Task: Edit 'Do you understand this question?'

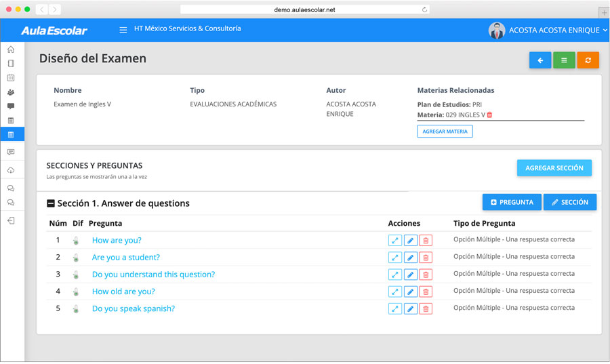Action: point(411,275)
